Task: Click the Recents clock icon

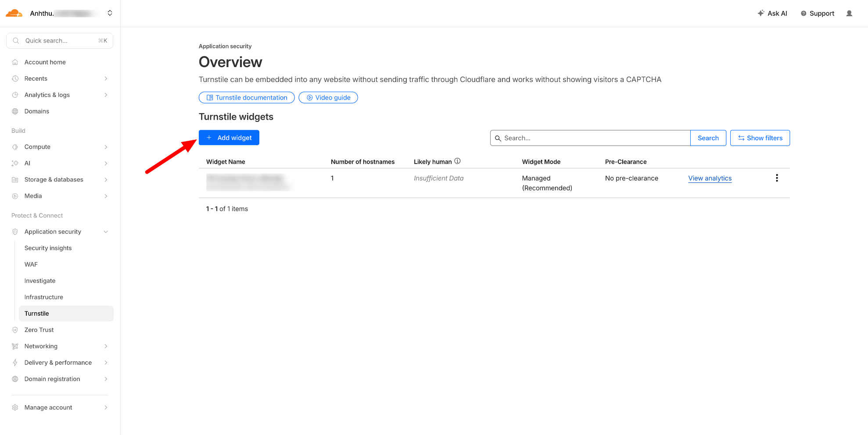Action: click(15, 78)
